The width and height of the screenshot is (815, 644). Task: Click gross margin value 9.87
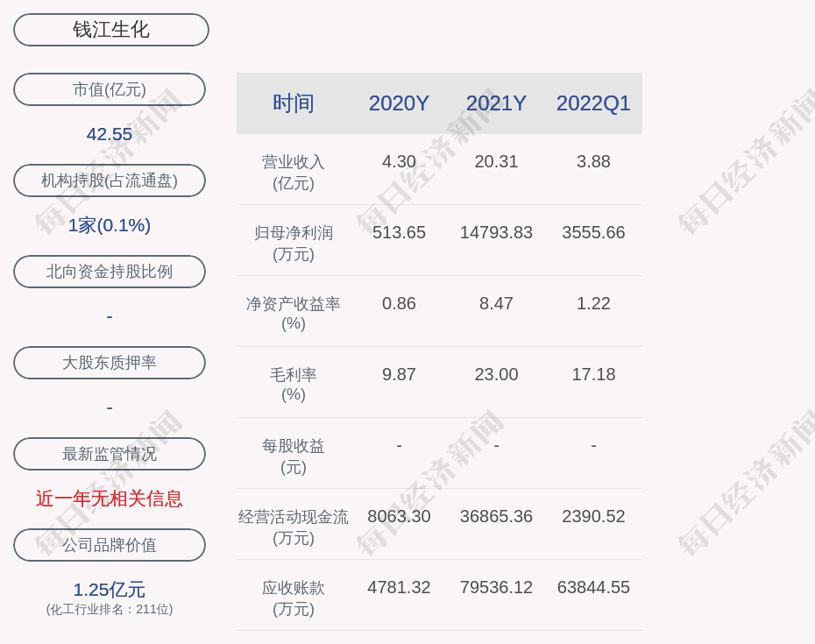point(399,374)
